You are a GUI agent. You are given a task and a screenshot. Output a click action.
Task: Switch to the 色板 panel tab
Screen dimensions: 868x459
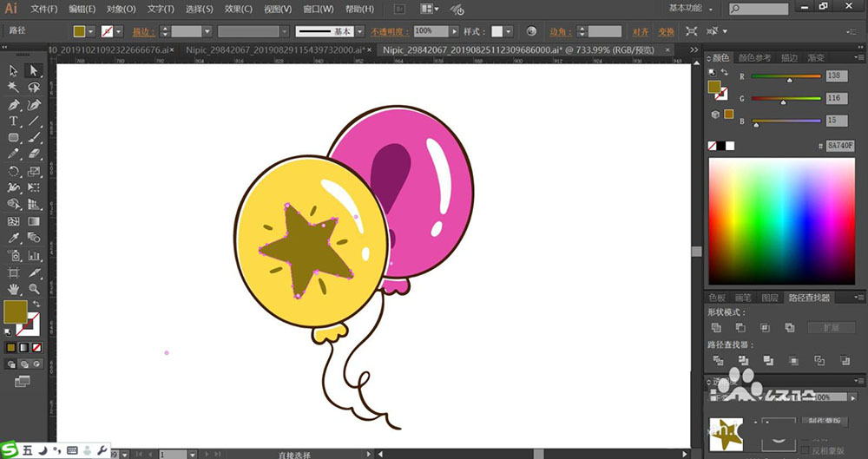tap(718, 298)
